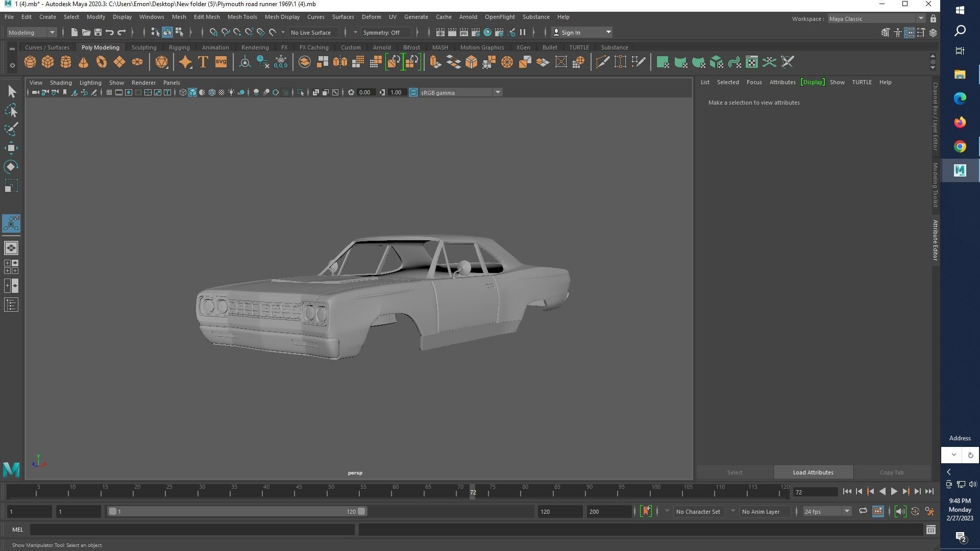Image resolution: width=980 pixels, height=551 pixels.
Task: Open the 24 fps dropdown
Action: point(826,511)
